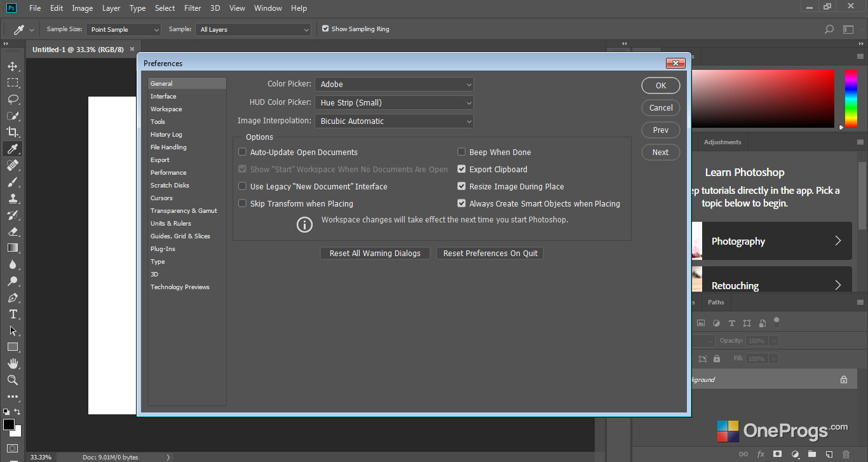Select the Brush tool
The image size is (868, 462).
tap(13, 182)
